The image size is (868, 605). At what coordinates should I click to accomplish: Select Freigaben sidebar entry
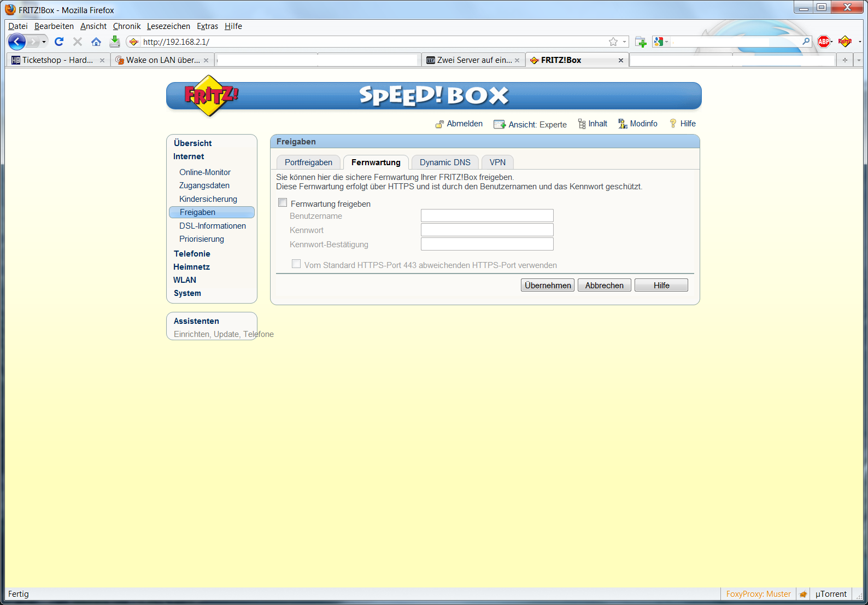[x=212, y=212]
